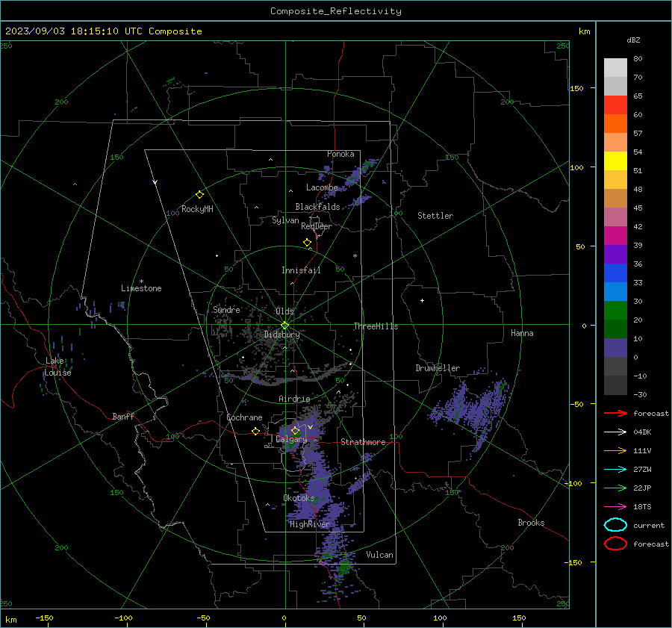Click the Brooks city label
Viewport: 672px width, 628px height.
click(x=531, y=523)
